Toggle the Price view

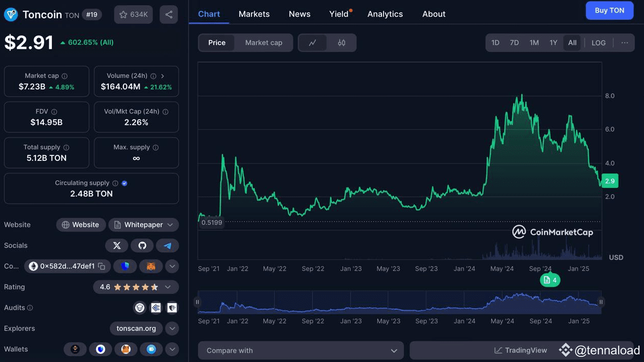click(217, 43)
